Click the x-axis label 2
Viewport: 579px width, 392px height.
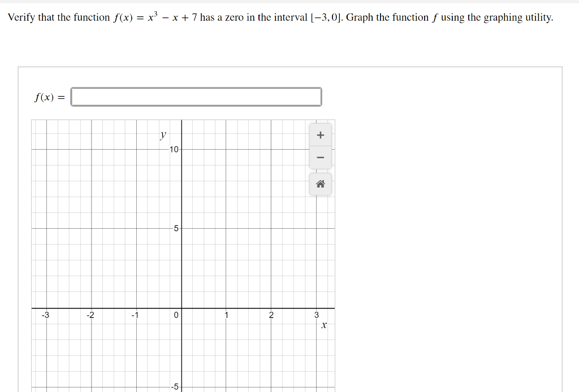coord(271,315)
